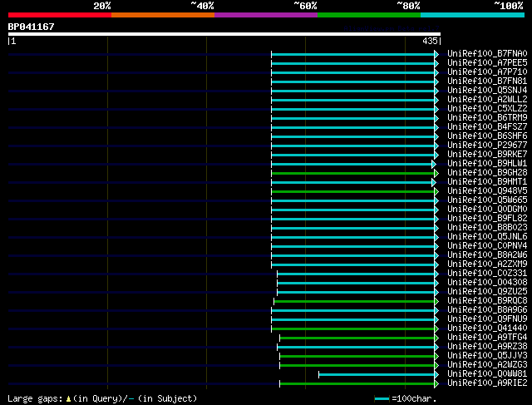Click the cyan alignment bar for UniRef100_A9RZ38
The height and width of the screenshot is (405, 532).
(356, 348)
